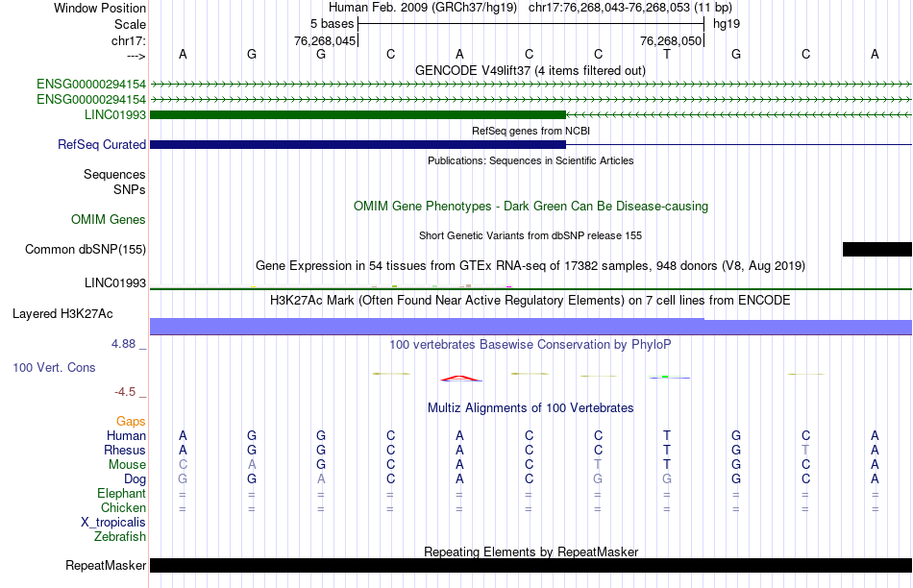Open the LINC01993 label in GENCODE track
913x588 pixels.
click(114, 114)
